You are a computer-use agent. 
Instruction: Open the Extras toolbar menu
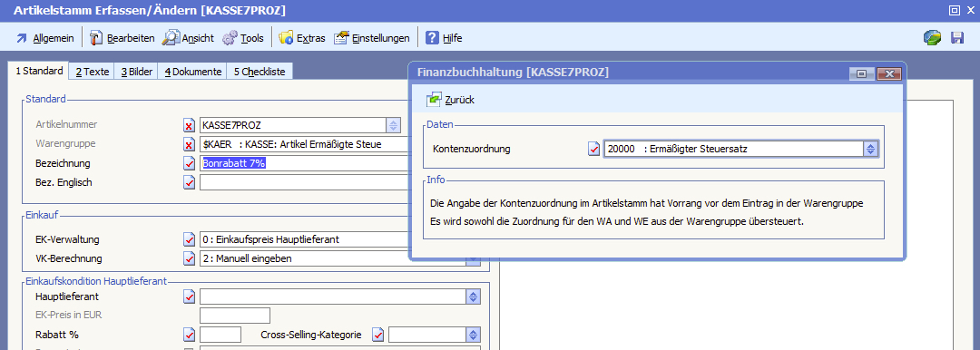click(302, 38)
